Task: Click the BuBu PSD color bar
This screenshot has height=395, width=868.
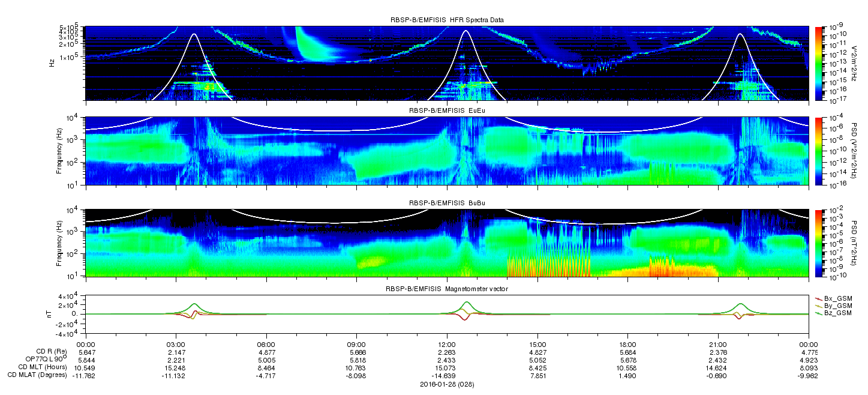Action: [817, 243]
